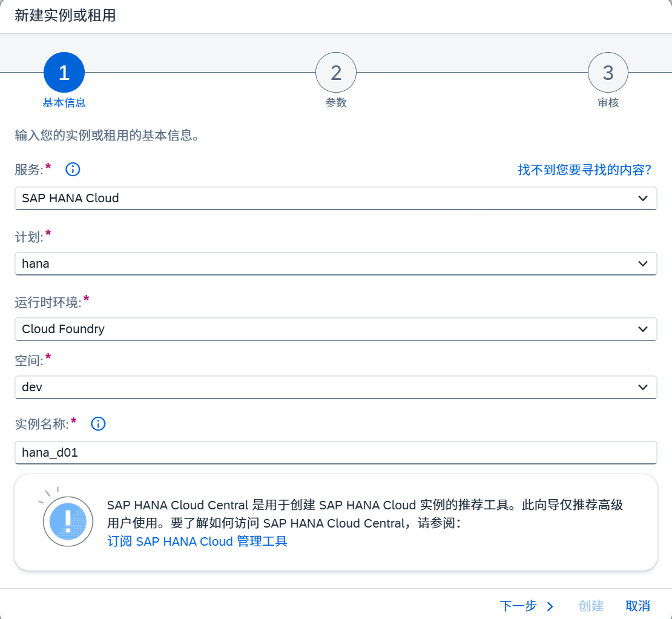This screenshot has width=672, height=619.
Task: Click the hana_d01 instance name field
Action: tap(335, 452)
